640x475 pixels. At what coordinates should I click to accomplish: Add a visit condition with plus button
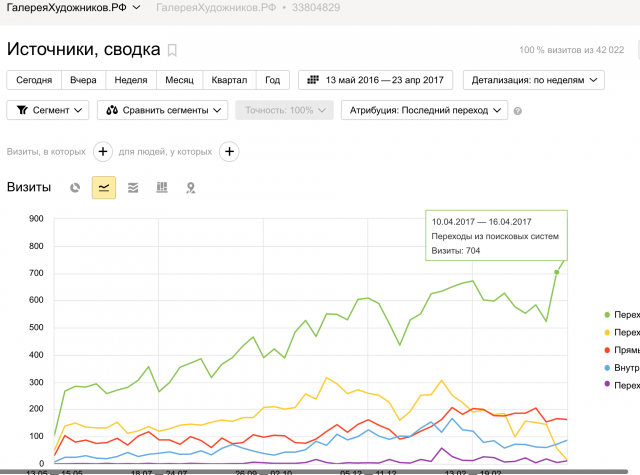coord(103,152)
